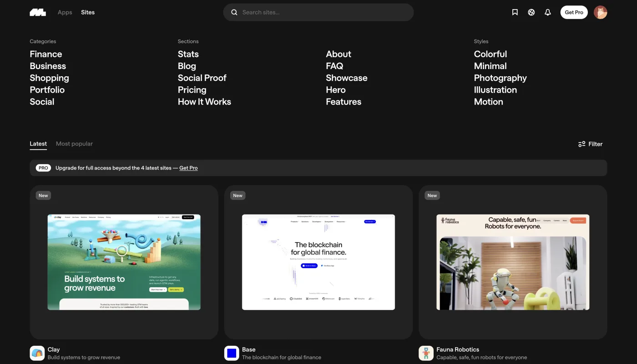Open the Features section
Image resolution: width=637 pixels, height=364 pixels.
point(344,102)
